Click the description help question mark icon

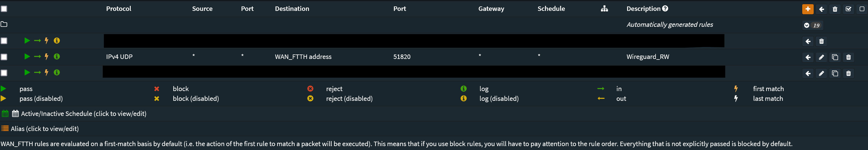click(665, 9)
